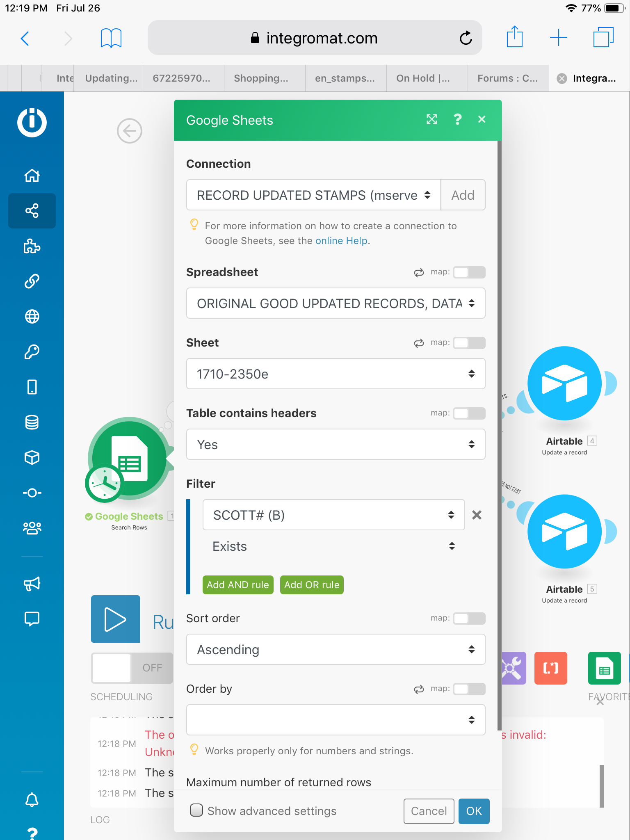
Task: Click the back arrow circle on canvas
Action: [x=130, y=131]
